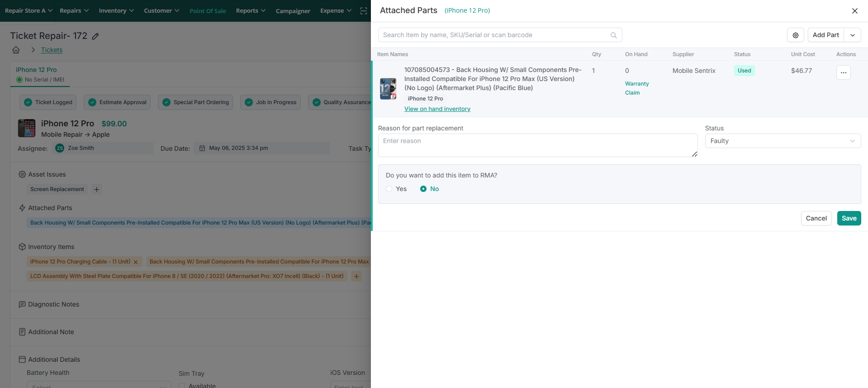
Task: Go to Point Of Sale
Action: [208, 11]
